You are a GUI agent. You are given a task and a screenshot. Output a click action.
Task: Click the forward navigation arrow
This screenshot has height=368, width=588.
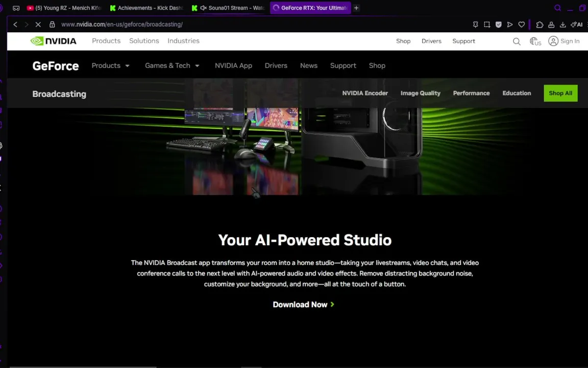(26, 25)
